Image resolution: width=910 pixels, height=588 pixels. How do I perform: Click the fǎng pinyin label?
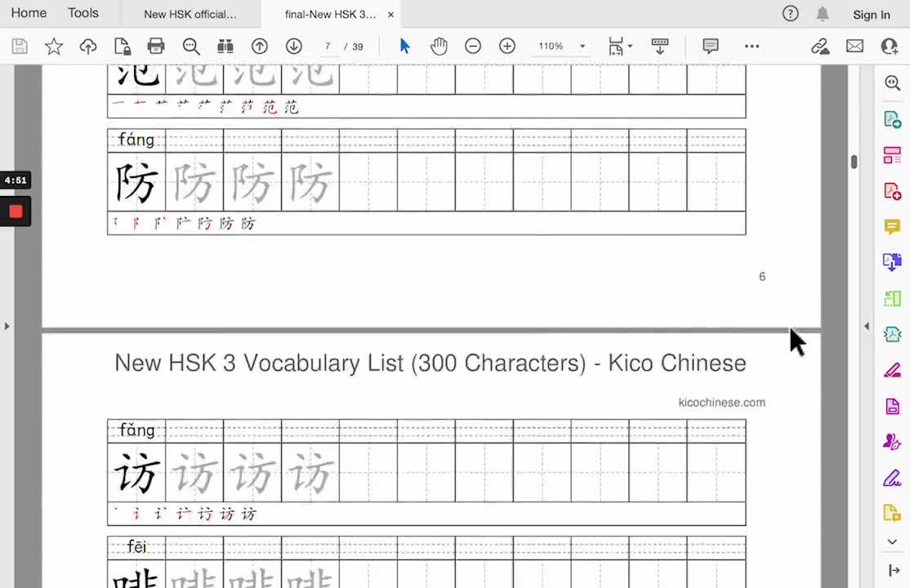pyautogui.click(x=136, y=430)
